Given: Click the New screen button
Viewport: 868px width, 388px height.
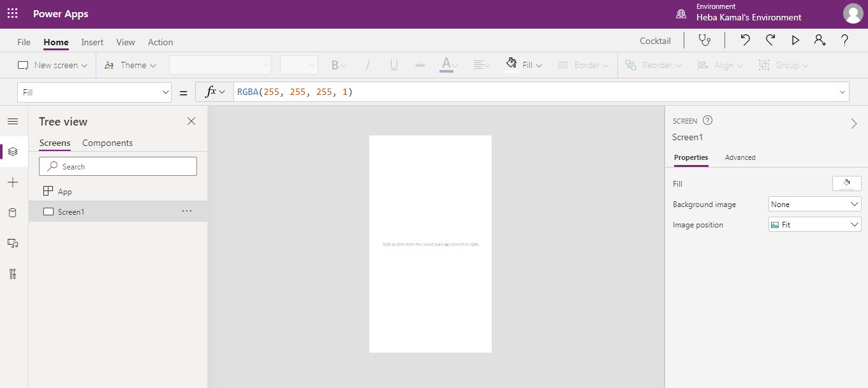Looking at the screenshot, I should tap(52, 64).
